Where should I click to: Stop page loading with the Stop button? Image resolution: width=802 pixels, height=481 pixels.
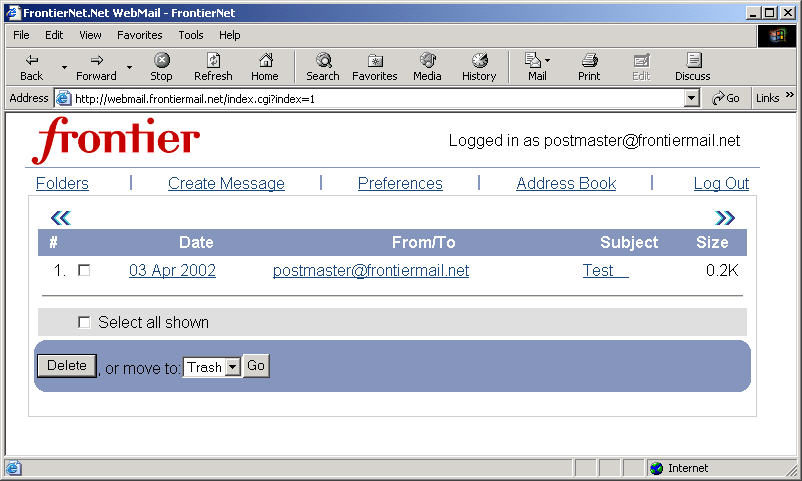click(161, 67)
